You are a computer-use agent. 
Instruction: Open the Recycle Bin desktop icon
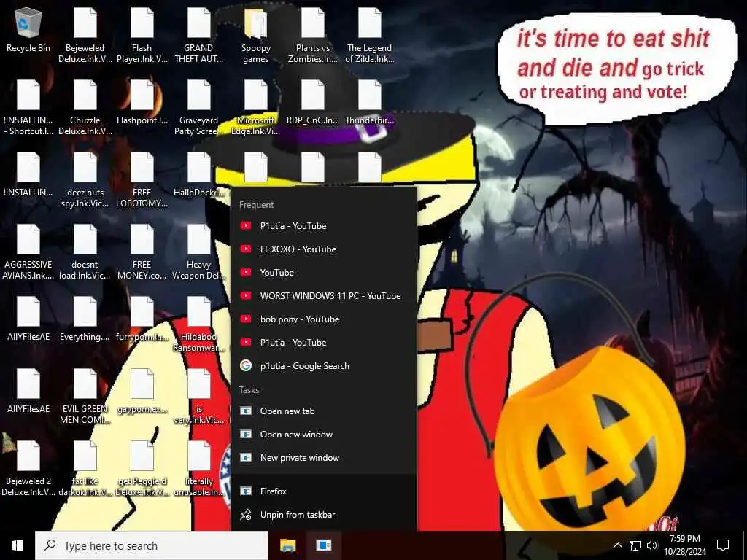(28, 30)
